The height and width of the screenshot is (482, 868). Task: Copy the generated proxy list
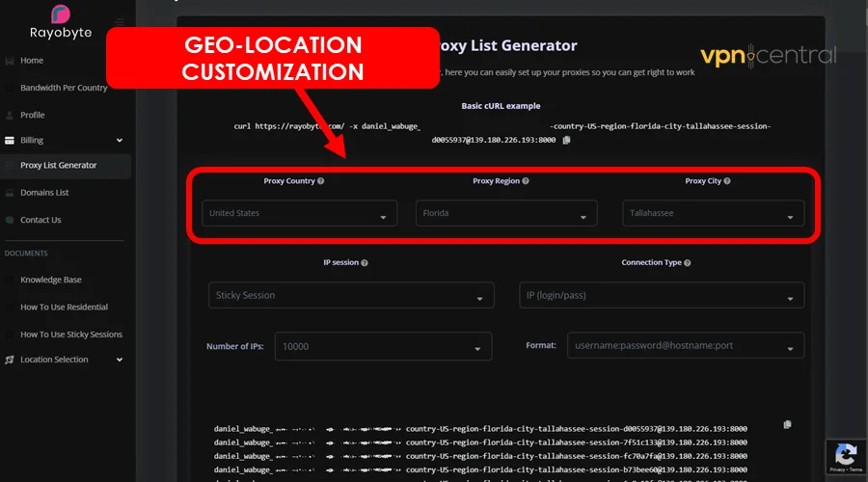click(787, 424)
